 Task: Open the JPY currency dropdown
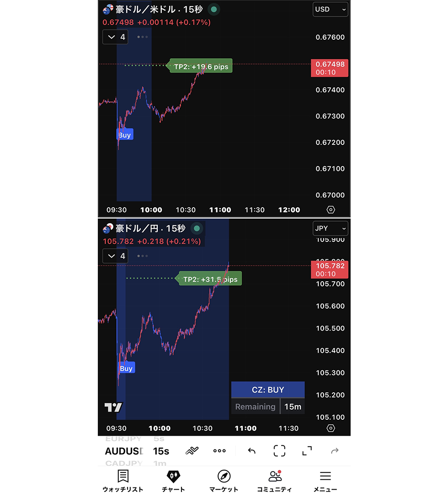click(330, 228)
